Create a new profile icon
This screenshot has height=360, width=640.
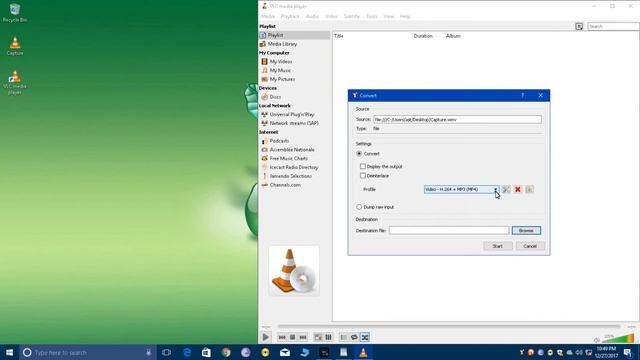529,189
